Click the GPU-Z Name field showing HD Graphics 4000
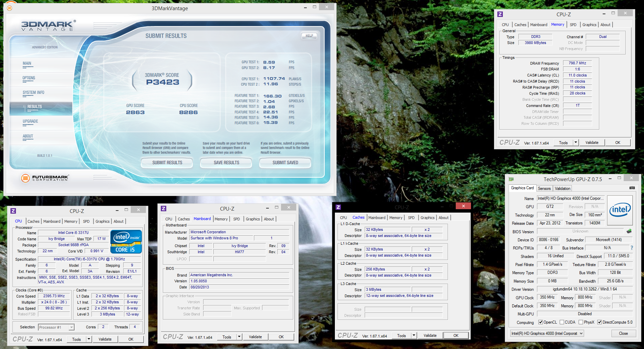The height and width of the screenshot is (349, 644). coord(571,198)
